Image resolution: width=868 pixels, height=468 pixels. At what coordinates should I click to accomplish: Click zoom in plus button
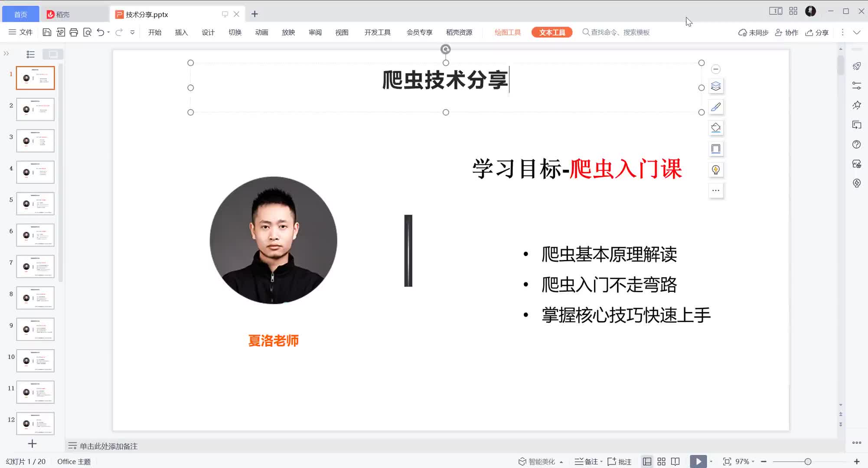coord(857,461)
